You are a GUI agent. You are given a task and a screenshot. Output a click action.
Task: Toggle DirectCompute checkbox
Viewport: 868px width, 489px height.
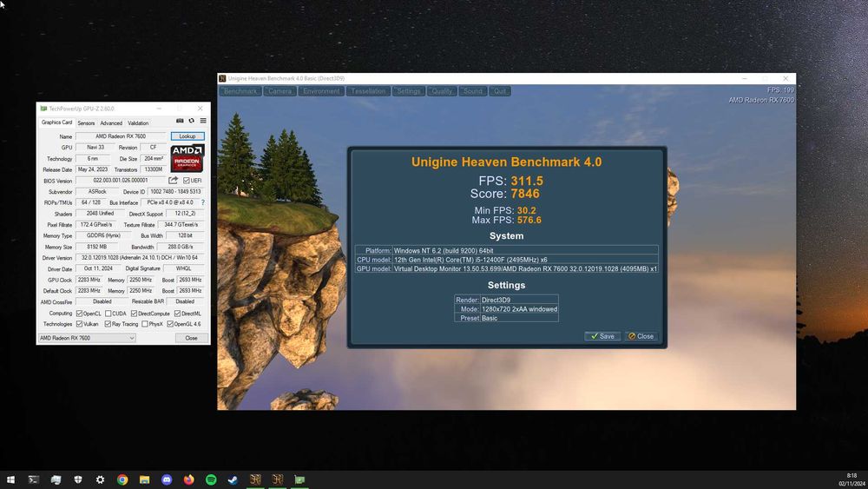point(134,314)
